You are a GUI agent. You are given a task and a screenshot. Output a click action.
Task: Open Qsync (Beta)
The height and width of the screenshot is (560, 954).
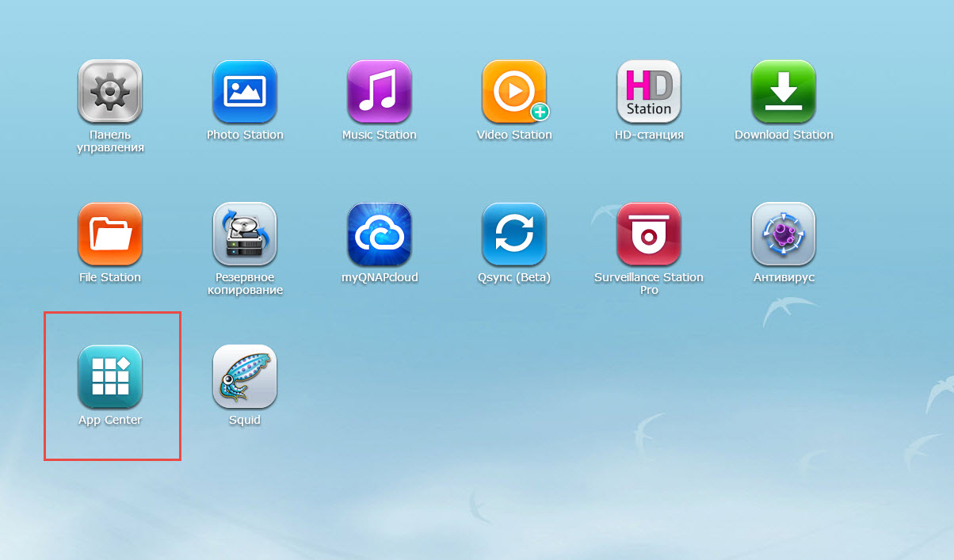pos(514,234)
